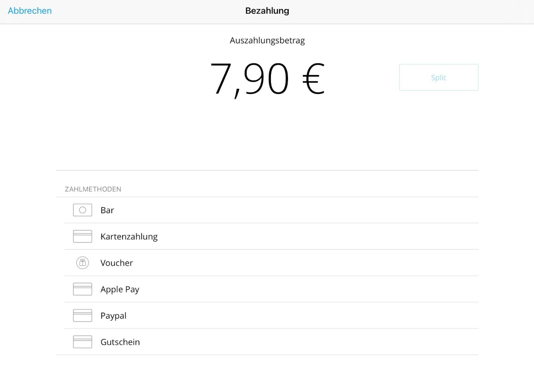Choose the Kartenzahlung label text

tap(129, 236)
